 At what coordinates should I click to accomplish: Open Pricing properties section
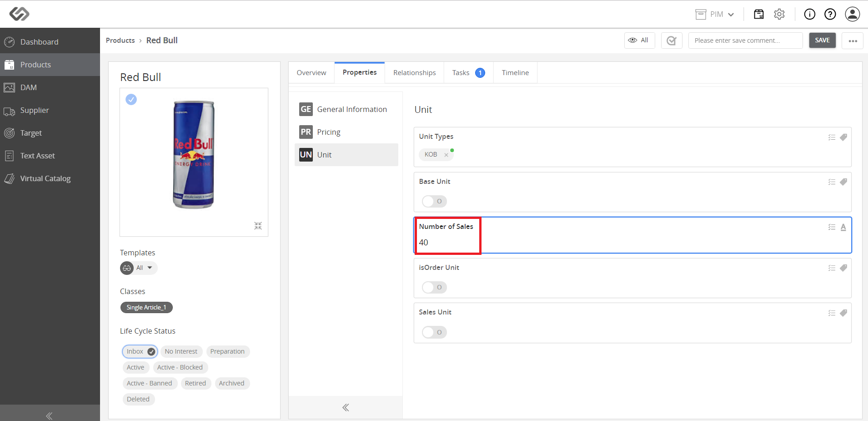(346, 132)
